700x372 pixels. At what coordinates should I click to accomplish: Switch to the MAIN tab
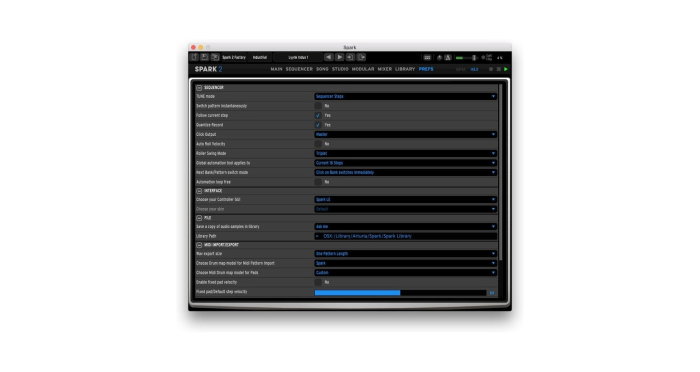click(x=276, y=69)
